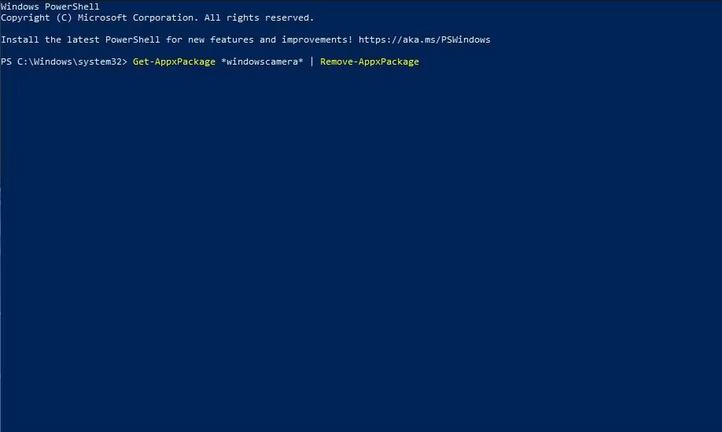Click the empty blue console area

pos(361,249)
